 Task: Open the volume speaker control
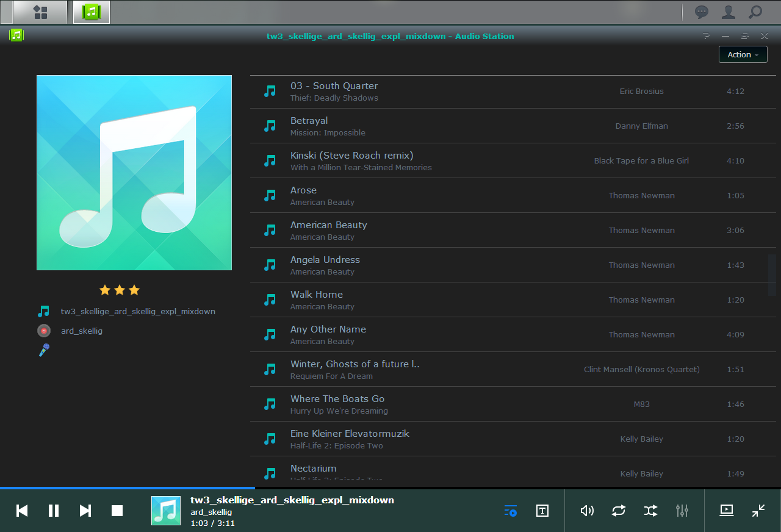click(587, 511)
